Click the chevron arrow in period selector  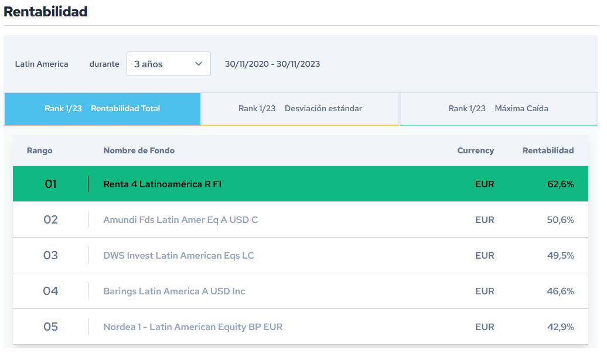coord(199,64)
